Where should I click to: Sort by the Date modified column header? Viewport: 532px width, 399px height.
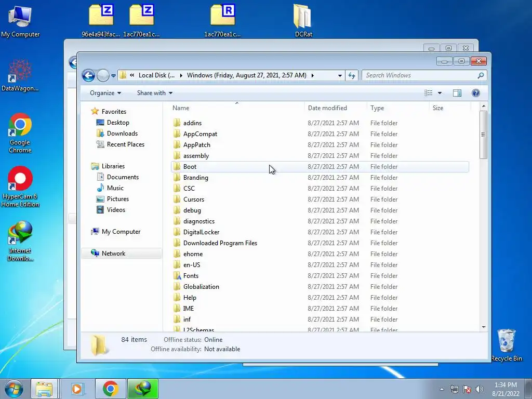pos(327,108)
